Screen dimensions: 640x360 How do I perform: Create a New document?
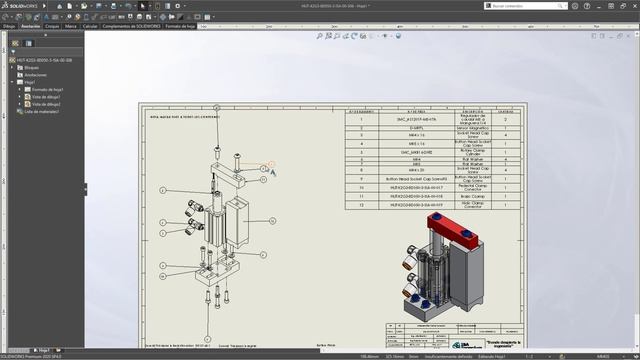(70, 6)
